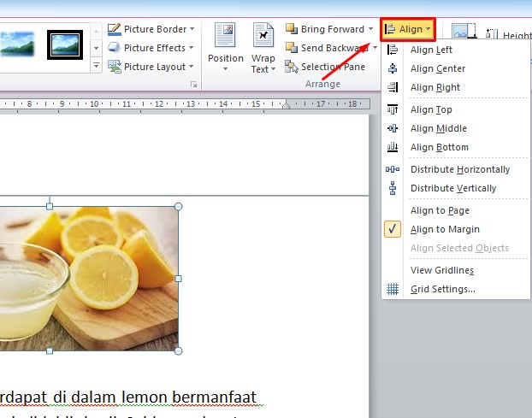Viewport: 532px width, 418px height.
Task: Apply the soft edge picture style thumbnail
Action: tap(16, 44)
